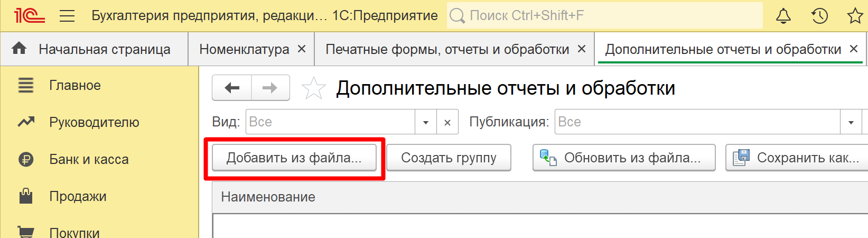868x238 pixels.
Task: Click the Продажи bag icon
Action: (x=26, y=196)
